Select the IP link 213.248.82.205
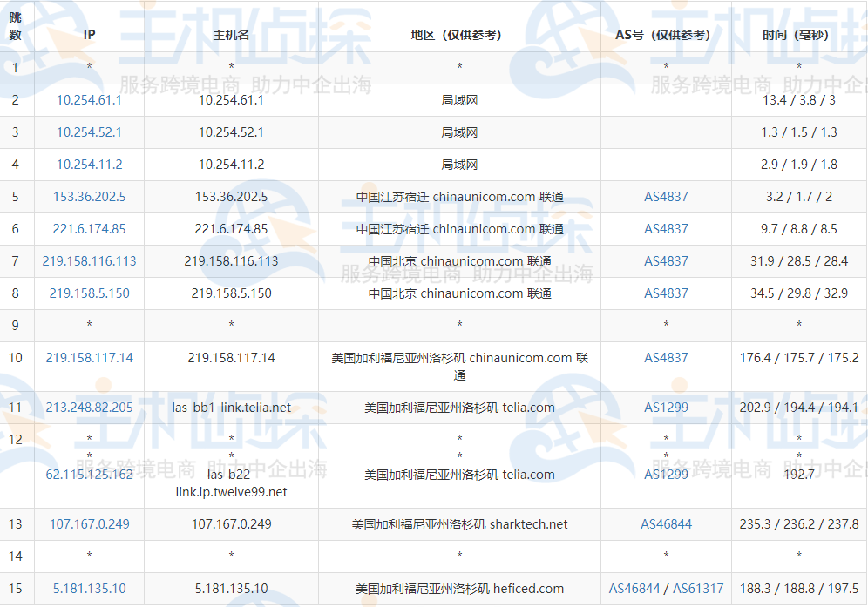 87,406
